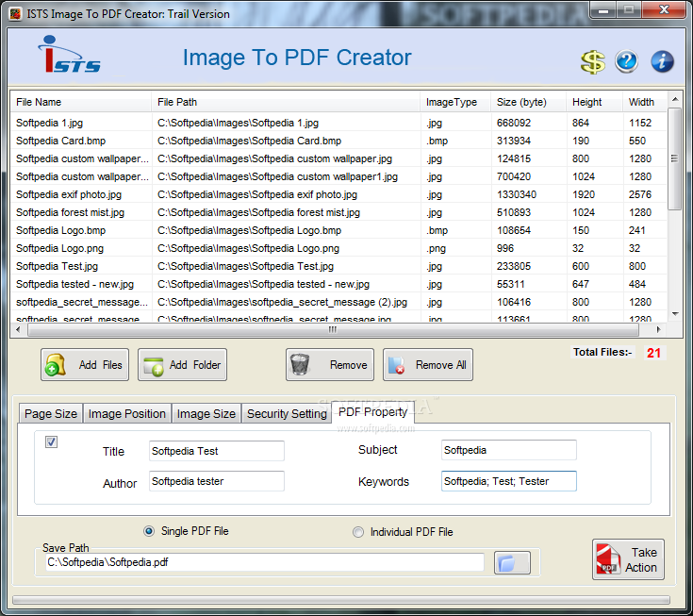Click the Title input field
This screenshot has height=616, width=693.
(217, 451)
